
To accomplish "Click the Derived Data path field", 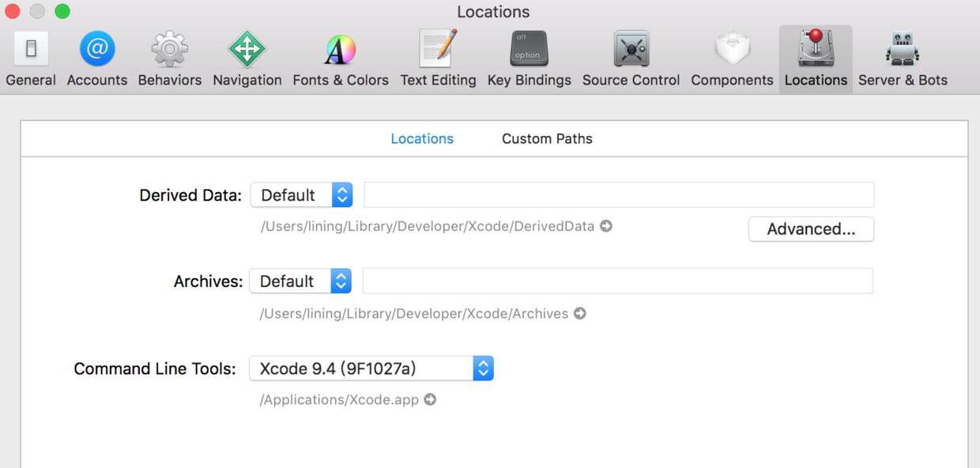I will pyautogui.click(x=618, y=195).
